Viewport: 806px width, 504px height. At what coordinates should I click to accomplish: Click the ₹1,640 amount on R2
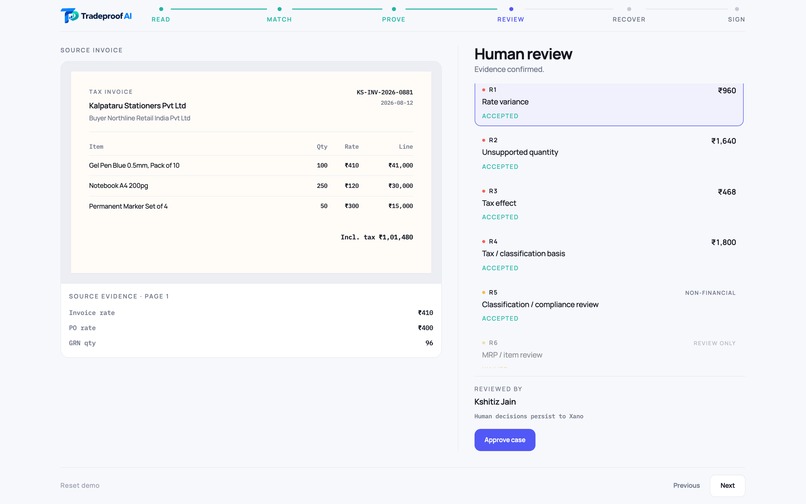[723, 141]
